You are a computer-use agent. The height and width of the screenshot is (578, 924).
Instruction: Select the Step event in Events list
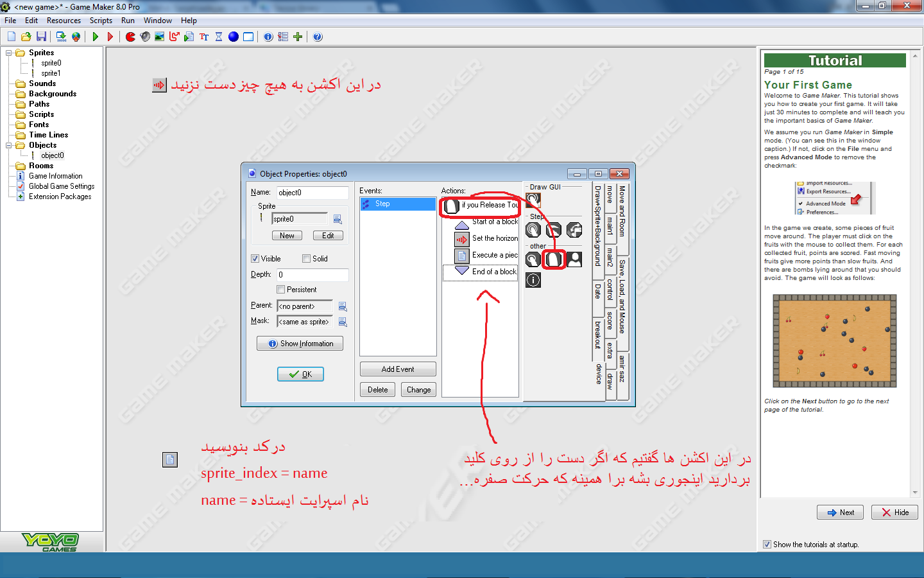tap(398, 204)
